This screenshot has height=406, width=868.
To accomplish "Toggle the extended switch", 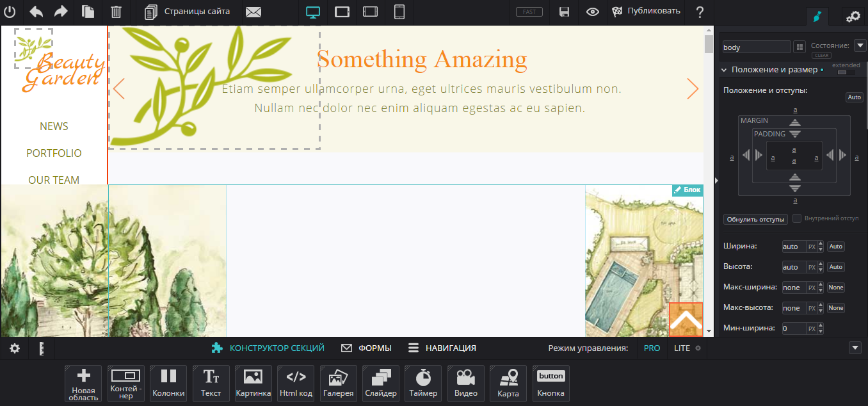I will pos(846,72).
